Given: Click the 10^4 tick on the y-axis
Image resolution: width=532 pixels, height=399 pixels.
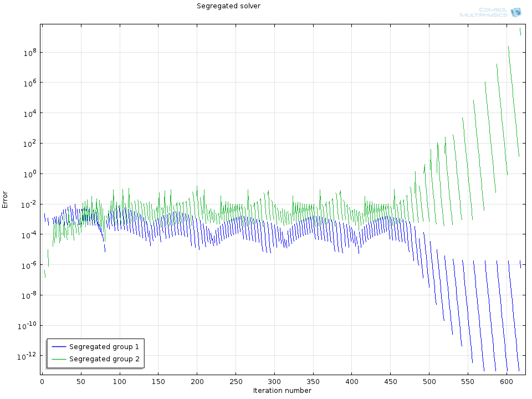Looking at the screenshot, I should coord(29,114).
